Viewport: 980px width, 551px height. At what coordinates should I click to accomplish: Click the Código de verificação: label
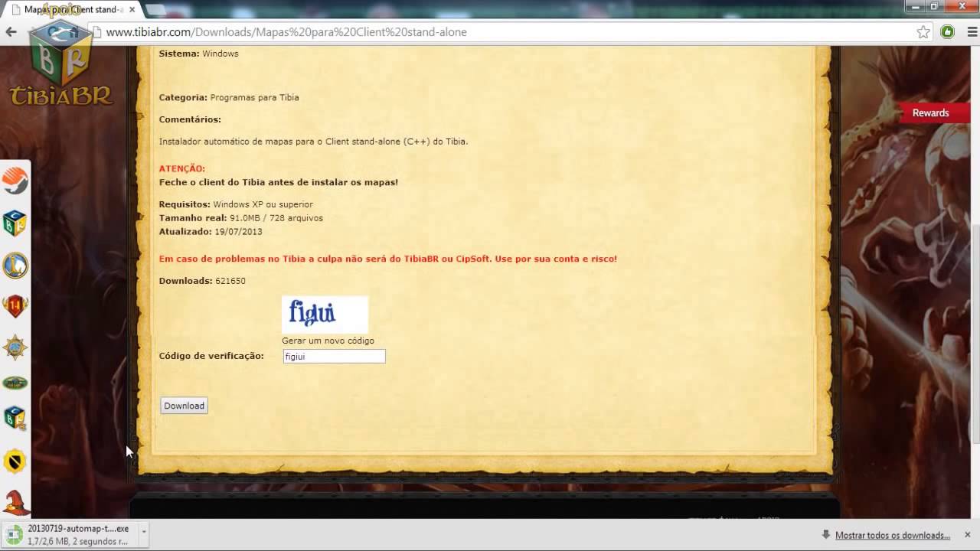coord(211,356)
